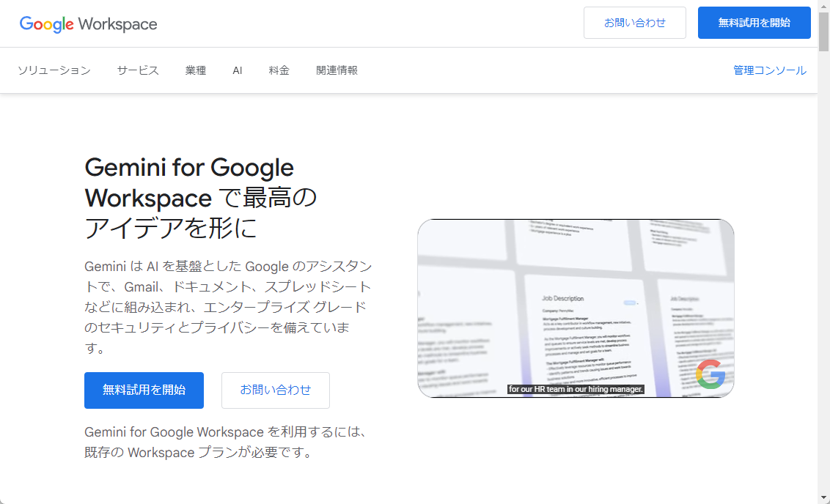Select the 料金 navigation item
The width and height of the screenshot is (830, 504).
(279, 70)
